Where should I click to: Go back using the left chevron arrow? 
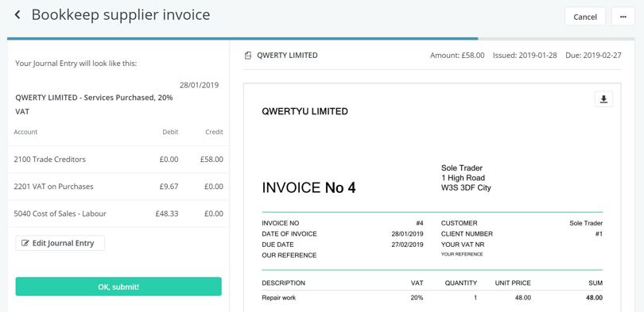(x=17, y=15)
